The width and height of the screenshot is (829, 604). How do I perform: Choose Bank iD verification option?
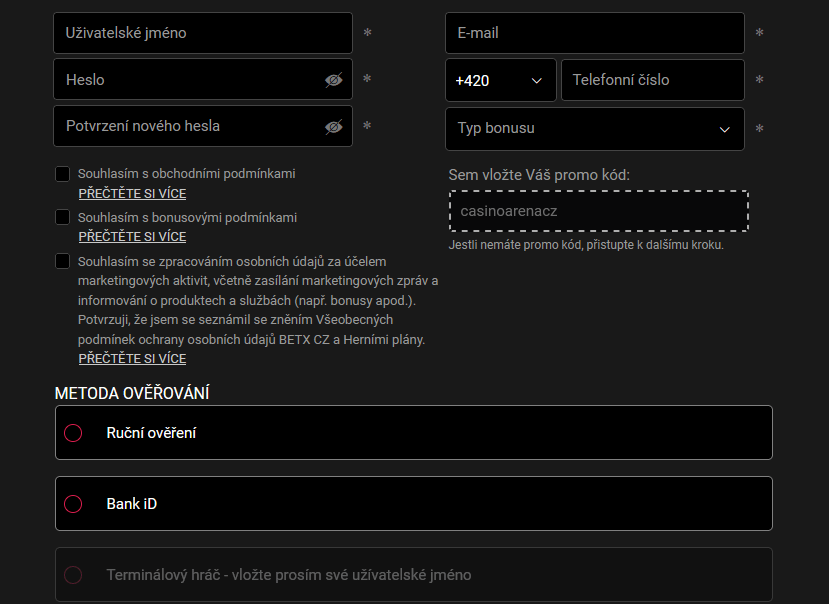point(73,504)
